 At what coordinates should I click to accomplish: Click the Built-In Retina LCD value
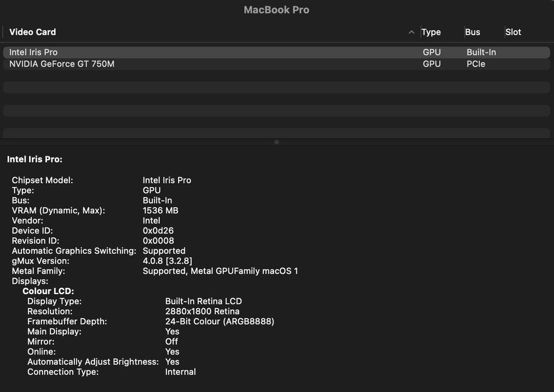(x=203, y=301)
